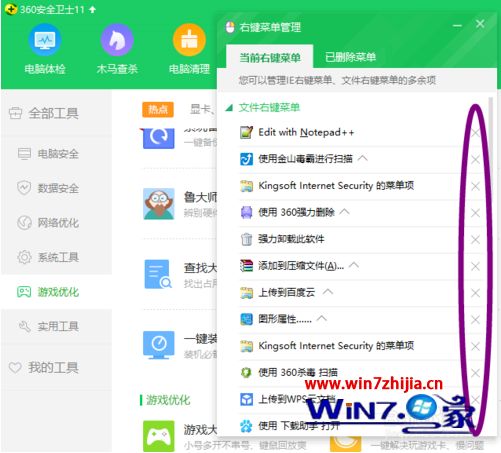The width and height of the screenshot is (501, 453).
Task: Click the 下载助手 paw entry icon
Action: pyautogui.click(x=246, y=426)
